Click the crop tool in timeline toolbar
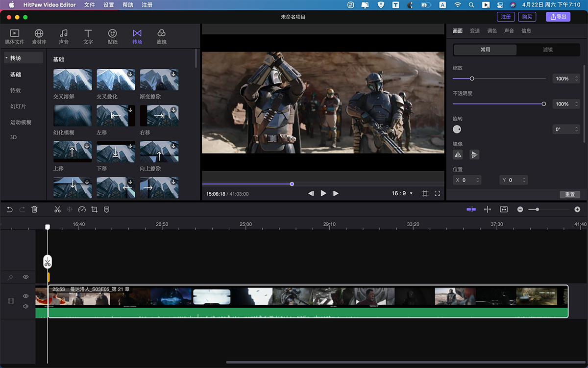This screenshot has height=368, width=588. click(94, 210)
